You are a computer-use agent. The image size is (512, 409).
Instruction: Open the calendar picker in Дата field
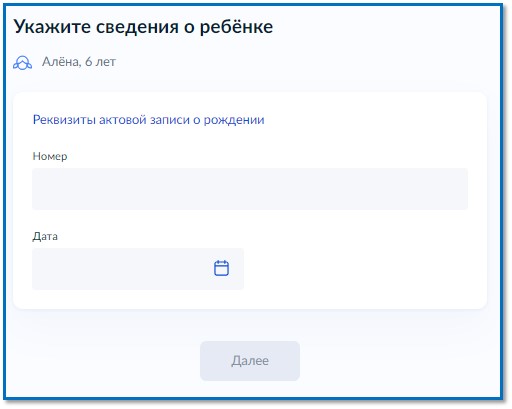coord(221,268)
